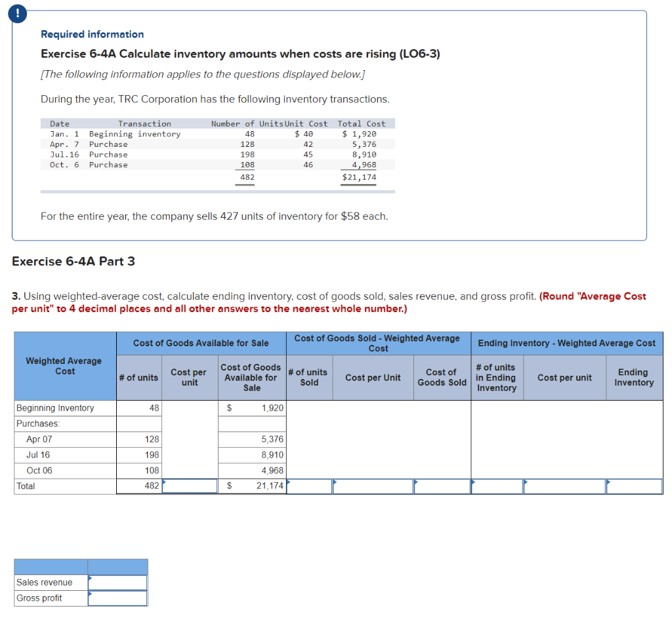Select the Total Cost per unit input cell
Image resolution: width=672 pixels, height=621 pixels.
[190, 486]
